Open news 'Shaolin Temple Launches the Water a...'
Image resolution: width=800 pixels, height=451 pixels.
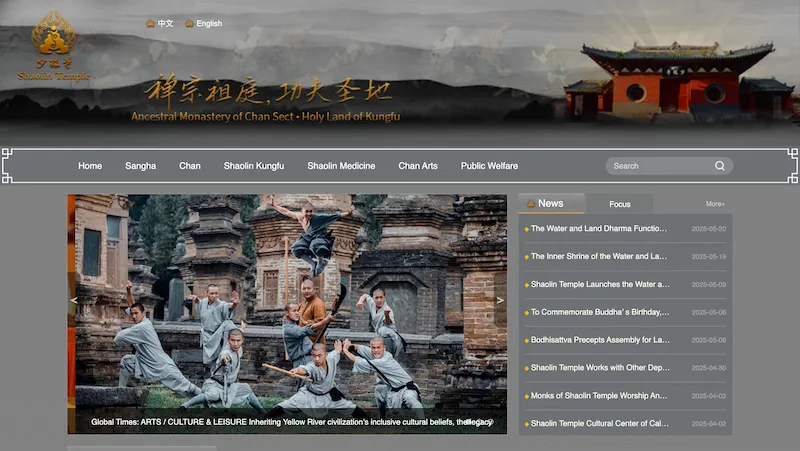click(x=600, y=284)
